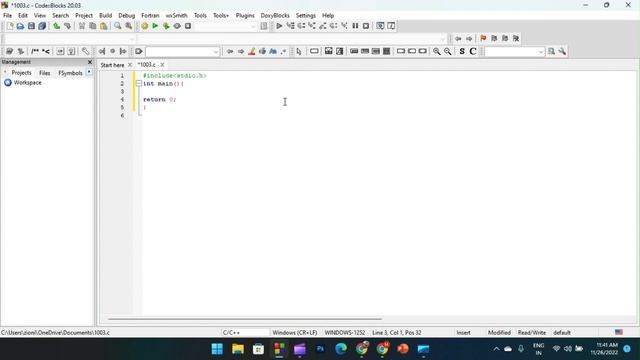Zoom in the editor view
This screenshot has width=640, height=360.
437,51
